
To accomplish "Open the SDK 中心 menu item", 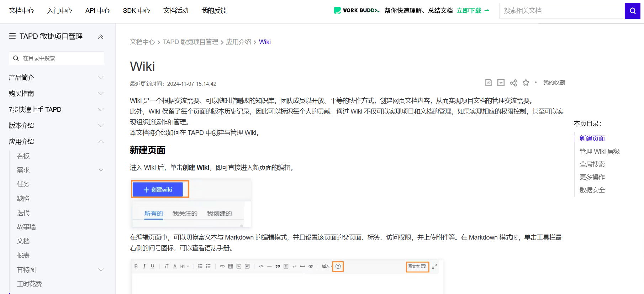I will 137,11.
